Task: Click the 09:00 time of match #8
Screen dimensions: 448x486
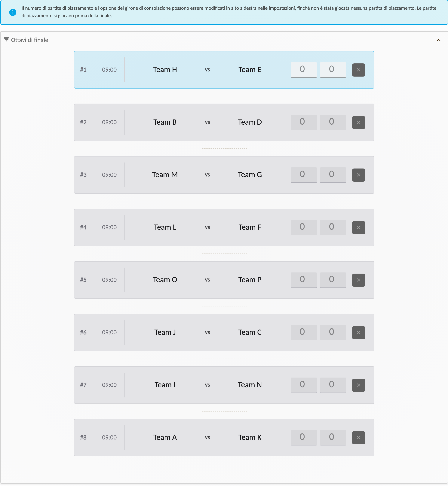Action: click(x=109, y=438)
